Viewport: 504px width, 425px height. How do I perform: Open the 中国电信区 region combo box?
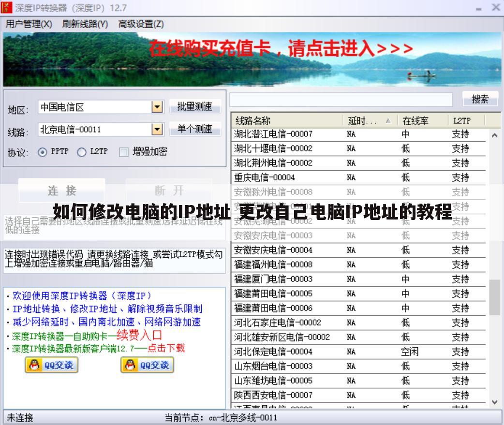coord(101,107)
